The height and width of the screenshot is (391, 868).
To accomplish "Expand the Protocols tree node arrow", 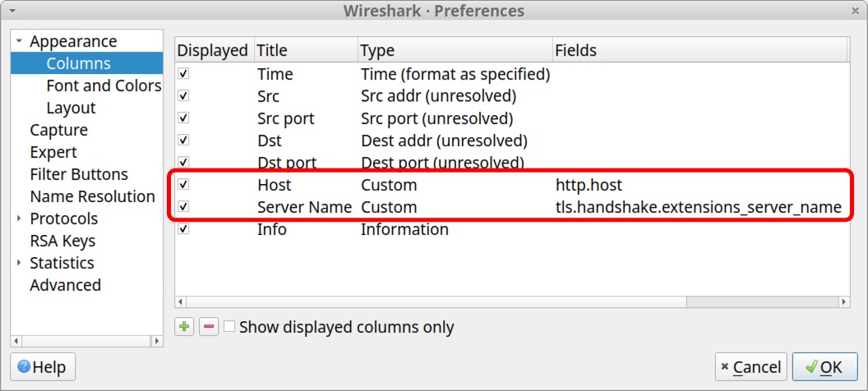I will point(20,218).
